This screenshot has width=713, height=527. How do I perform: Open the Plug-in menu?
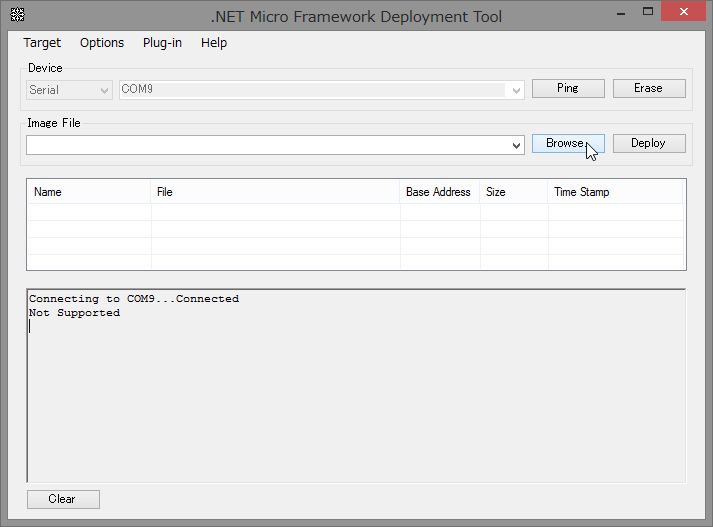click(x=162, y=43)
